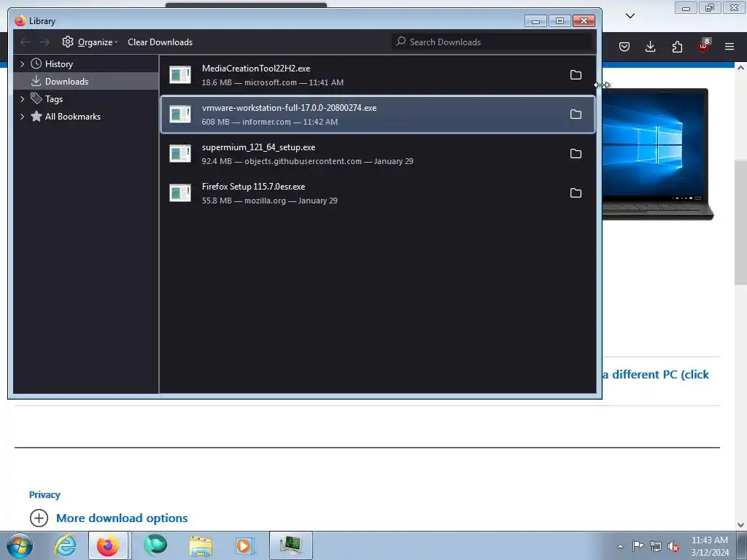Open Firefox Save to Pocket icon
This screenshot has height=560, width=747.
pos(624,47)
